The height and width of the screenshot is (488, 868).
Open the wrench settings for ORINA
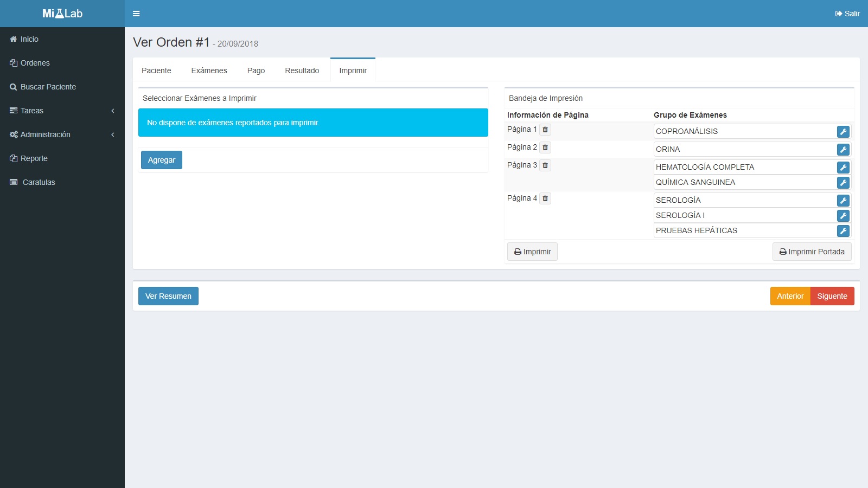tap(843, 149)
